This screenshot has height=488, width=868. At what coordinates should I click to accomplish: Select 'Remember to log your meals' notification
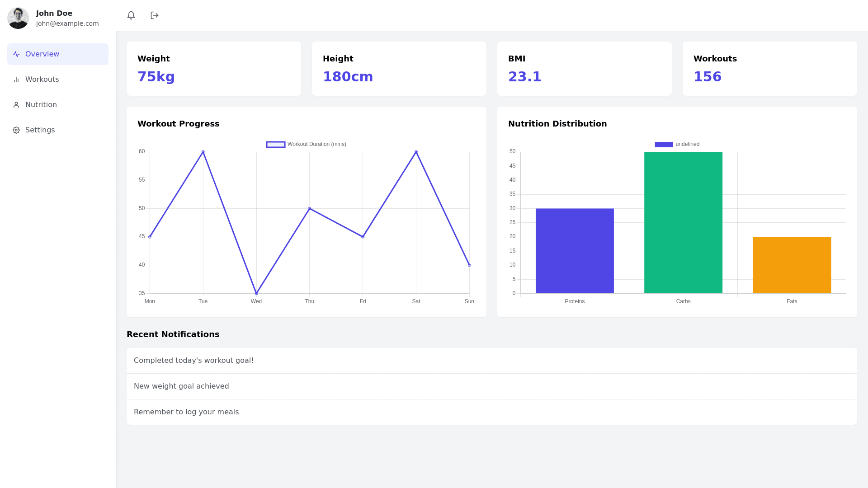pos(186,412)
